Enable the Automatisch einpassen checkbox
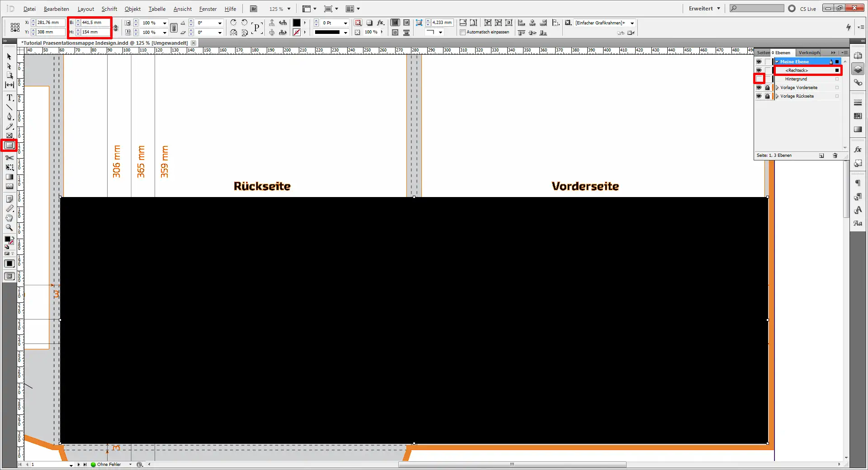Image resolution: width=868 pixels, height=470 pixels. click(x=463, y=32)
